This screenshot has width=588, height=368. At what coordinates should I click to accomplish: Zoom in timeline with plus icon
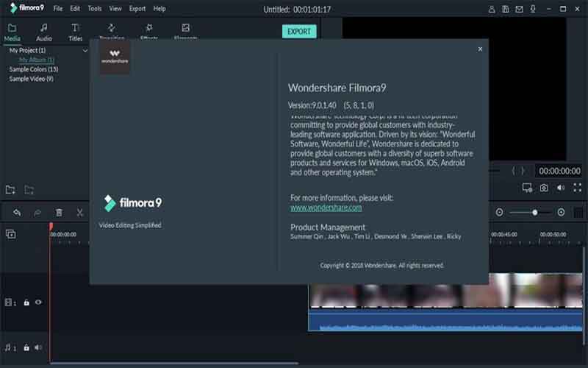561,213
